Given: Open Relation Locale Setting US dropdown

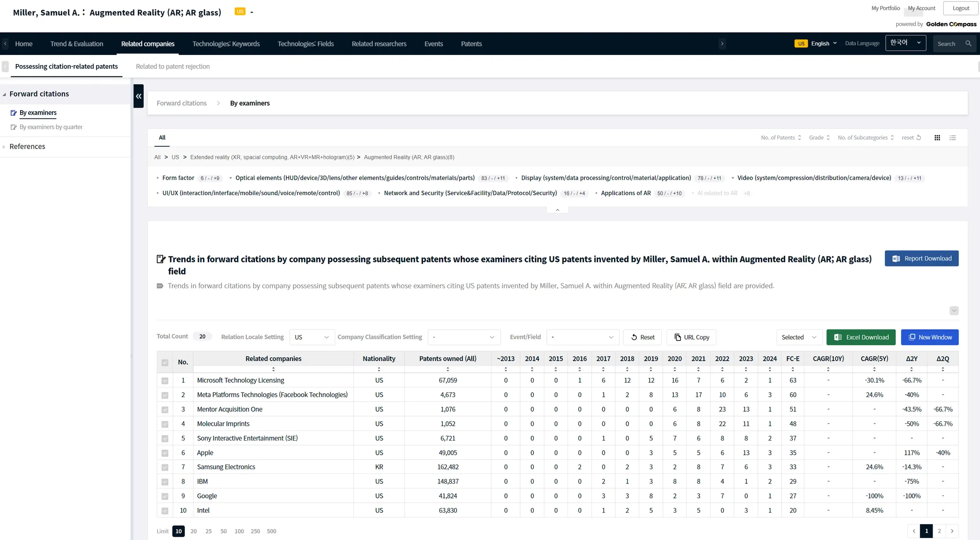Looking at the screenshot, I should [x=312, y=337].
